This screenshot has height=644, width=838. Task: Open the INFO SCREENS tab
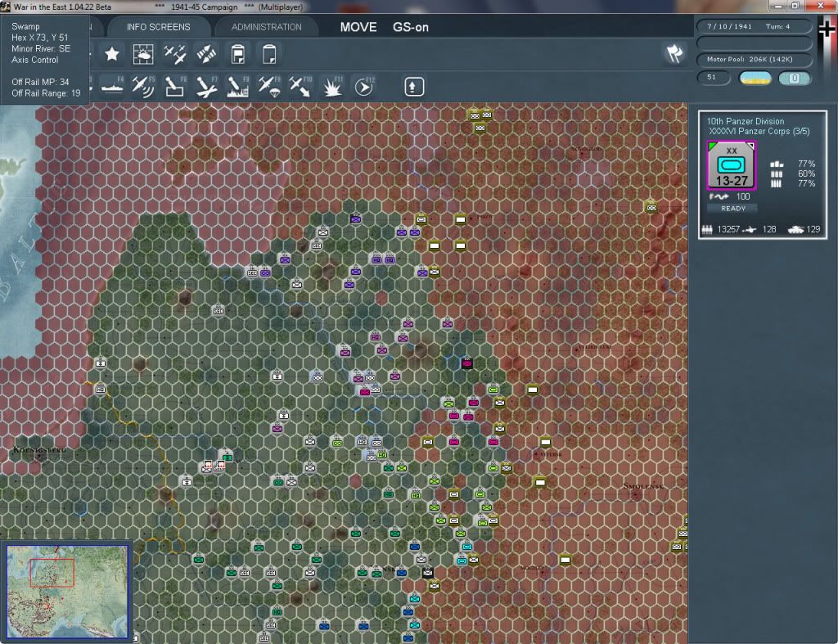(158, 27)
